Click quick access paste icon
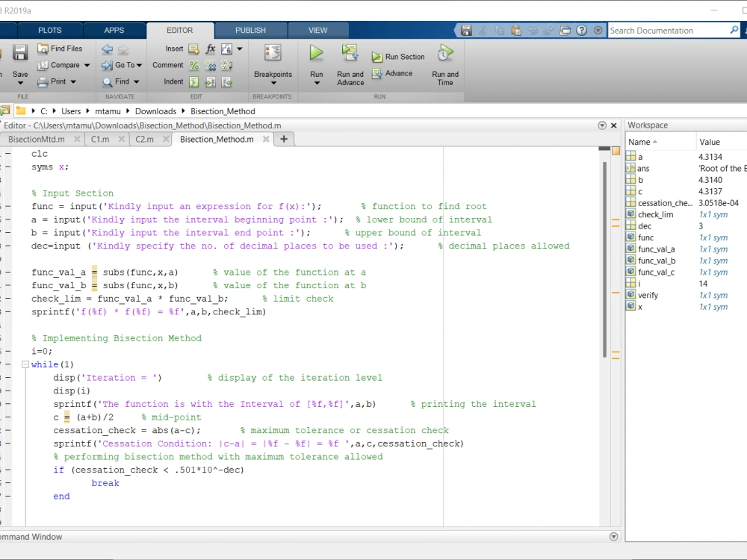Image resolution: width=747 pixels, height=560 pixels. [516, 31]
